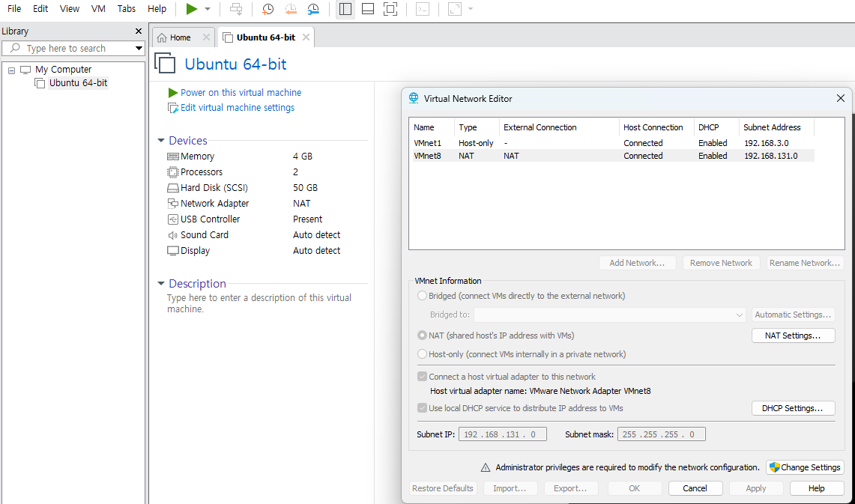Open the VM menu

pyautogui.click(x=99, y=9)
